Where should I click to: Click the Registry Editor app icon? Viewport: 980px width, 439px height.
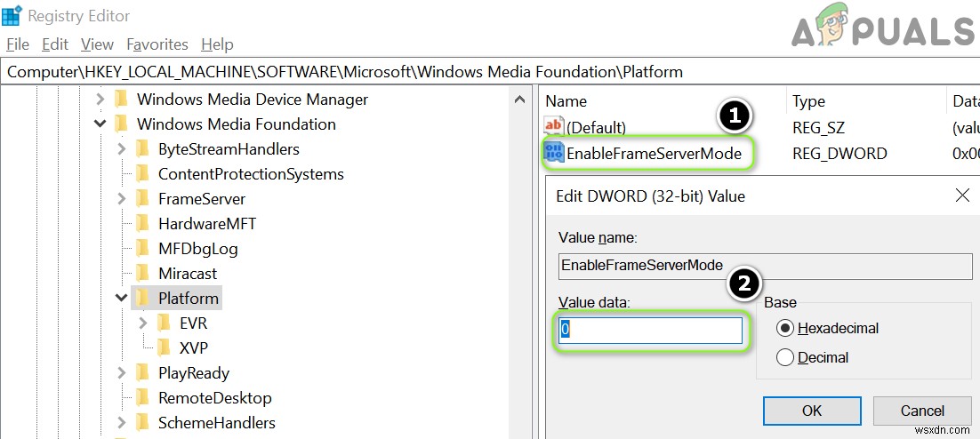12,16
